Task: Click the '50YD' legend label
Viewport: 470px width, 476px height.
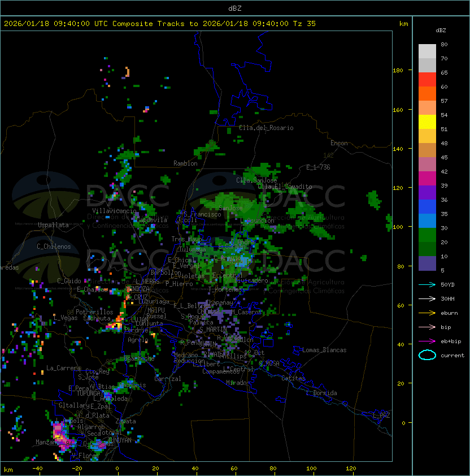Action: 447,285
